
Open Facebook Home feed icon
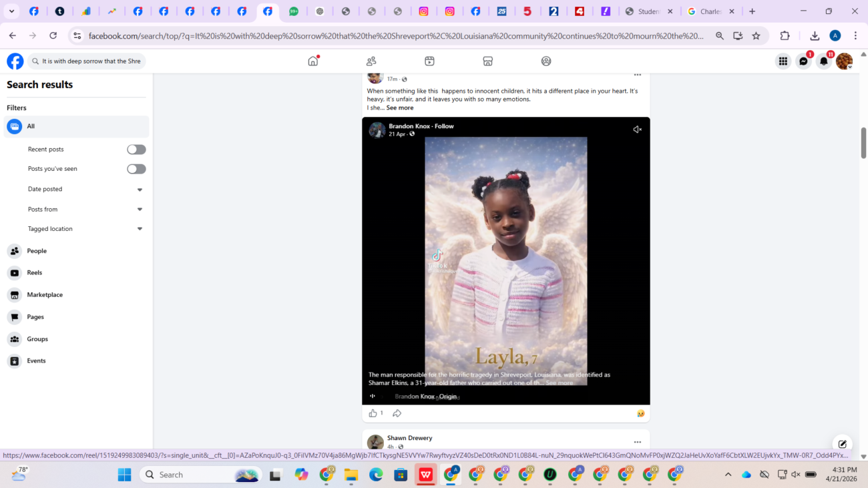coord(312,61)
